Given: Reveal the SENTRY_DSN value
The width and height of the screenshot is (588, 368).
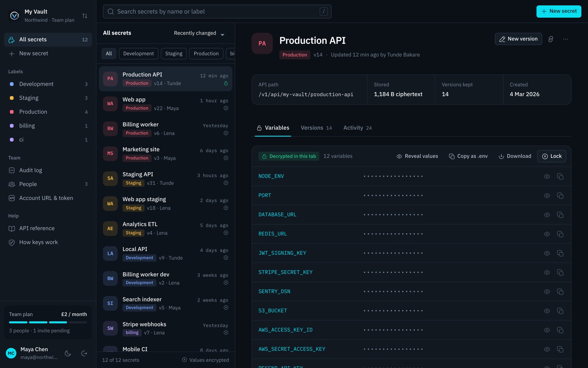Looking at the screenshot, I should (x=547, y=291).
